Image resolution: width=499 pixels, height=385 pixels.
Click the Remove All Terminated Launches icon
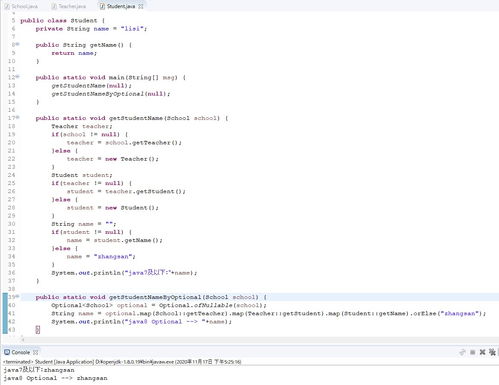coord(492,352)
